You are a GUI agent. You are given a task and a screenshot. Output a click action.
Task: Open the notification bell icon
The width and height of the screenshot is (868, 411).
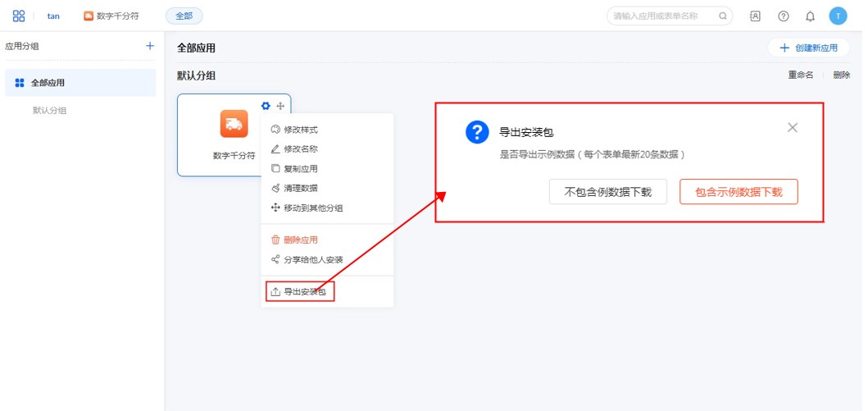point(810,16)
